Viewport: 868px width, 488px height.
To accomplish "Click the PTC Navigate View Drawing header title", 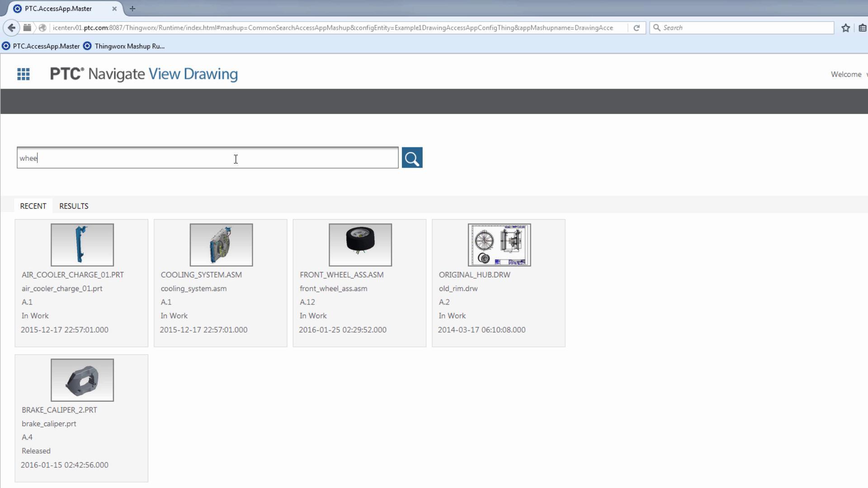I will 144,74.
